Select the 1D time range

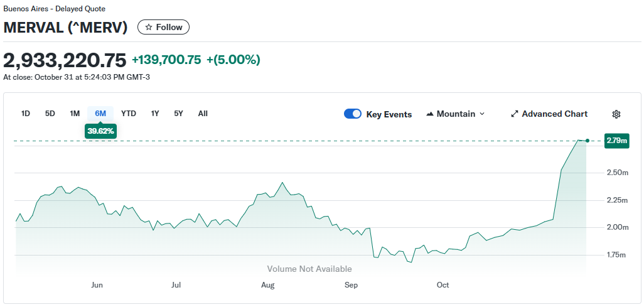(x=26, y=114)
